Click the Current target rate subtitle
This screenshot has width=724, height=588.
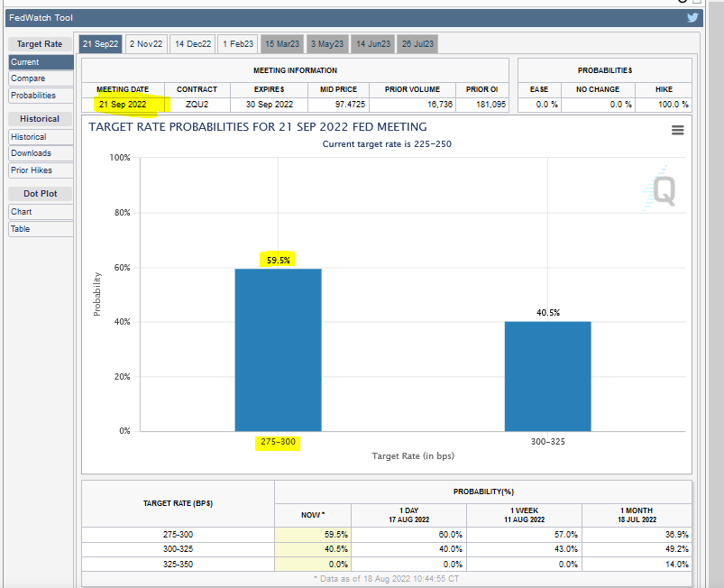click(387, 144)
